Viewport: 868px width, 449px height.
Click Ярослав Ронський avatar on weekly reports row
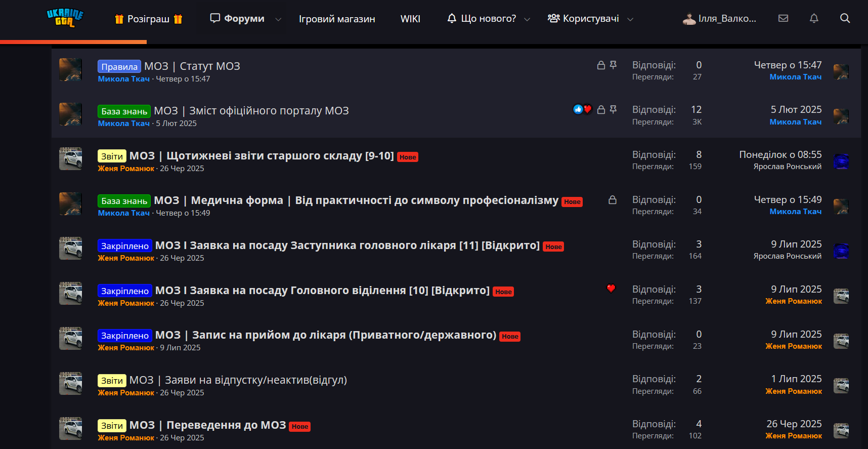pyautogui.click(x=841, y=161)
